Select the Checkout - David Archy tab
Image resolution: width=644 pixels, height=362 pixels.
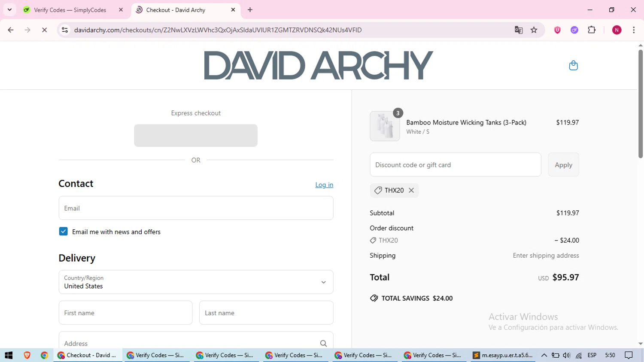point(186,10)
